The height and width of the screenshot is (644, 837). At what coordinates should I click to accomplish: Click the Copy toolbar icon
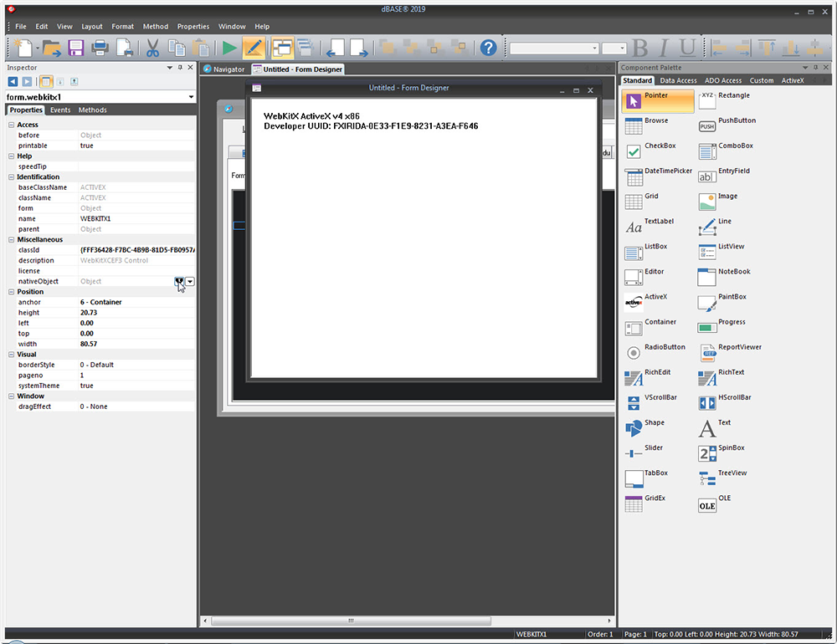click(177, 48)
